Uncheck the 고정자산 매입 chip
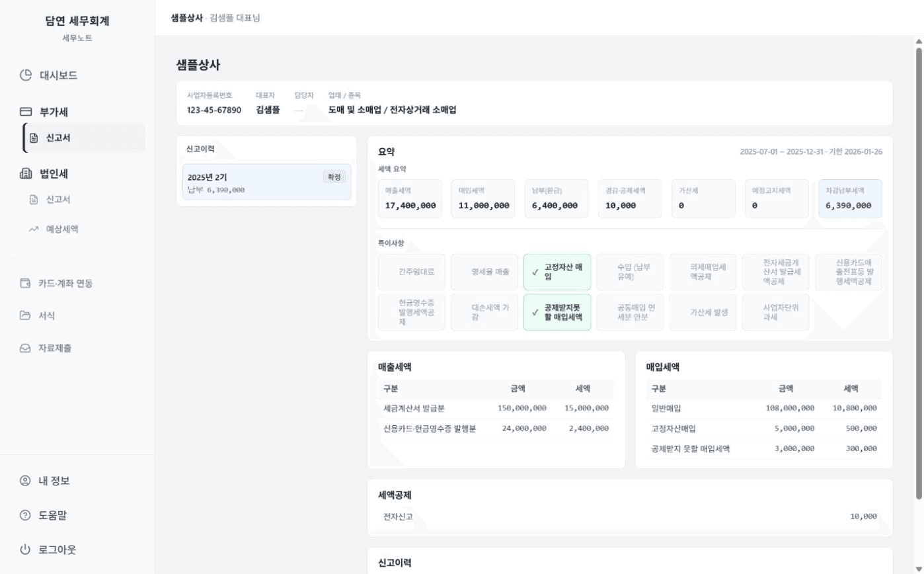924x574 pixels. 557,272
